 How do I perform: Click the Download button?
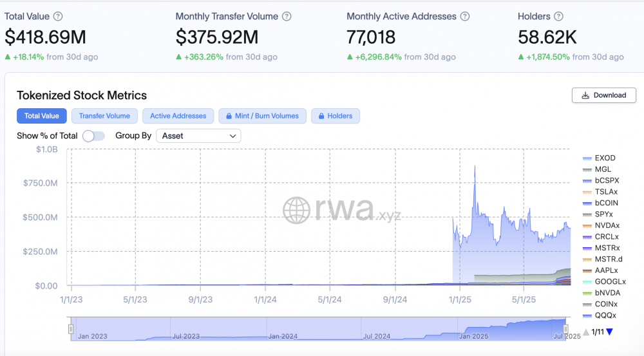[x=604, y=95]
